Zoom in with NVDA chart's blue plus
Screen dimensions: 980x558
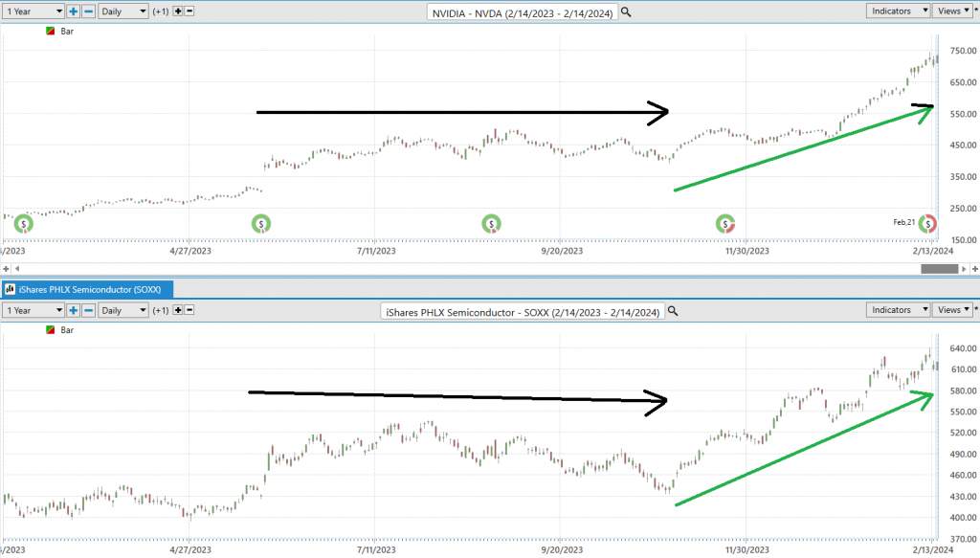click(73, 11)
